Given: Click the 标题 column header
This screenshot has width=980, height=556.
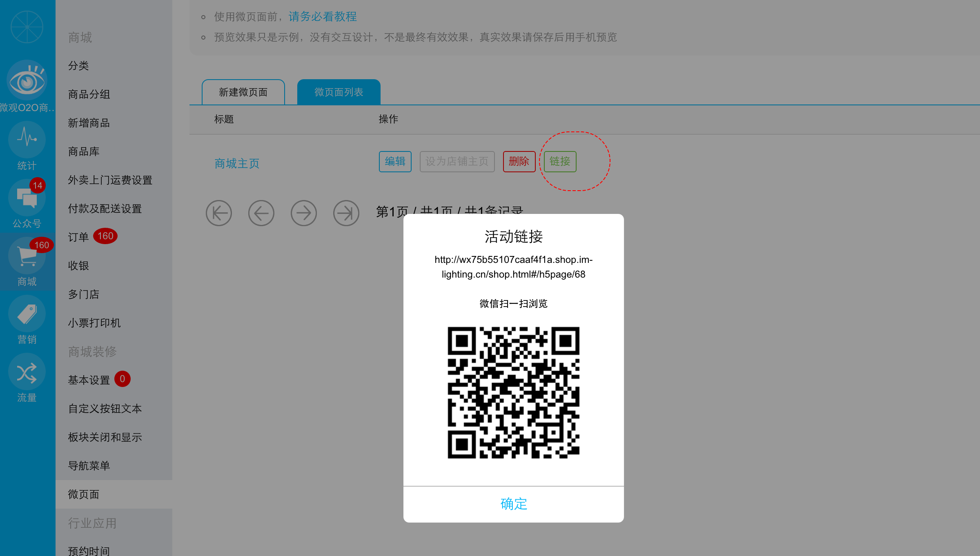Looking at the screenshot, I should coord(224,119).
